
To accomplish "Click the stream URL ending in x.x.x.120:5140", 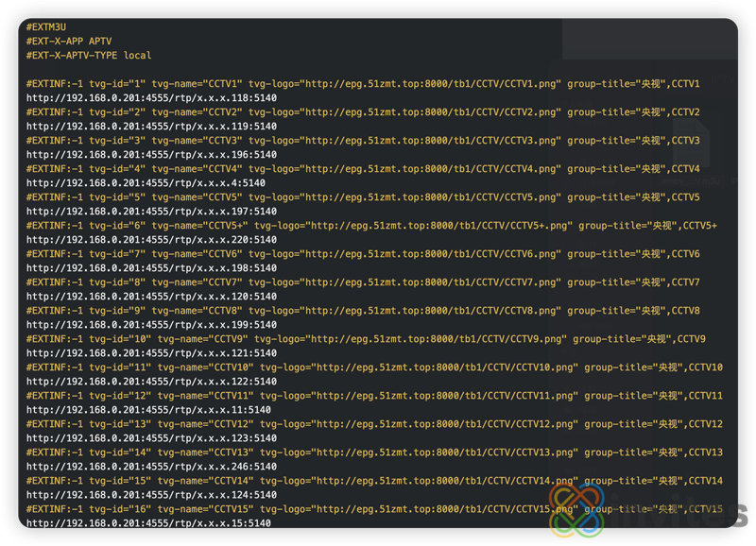I will pyautogui.click(x=151, y=297).
